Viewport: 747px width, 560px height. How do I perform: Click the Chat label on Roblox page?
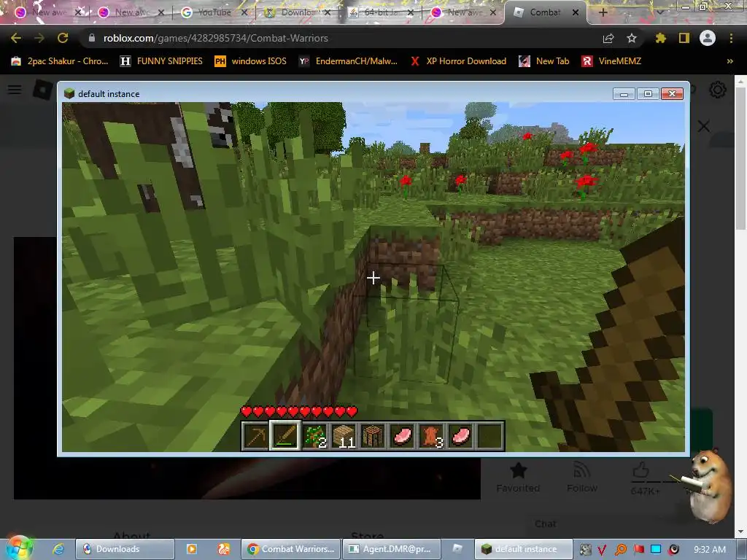[x=546, y=524]
